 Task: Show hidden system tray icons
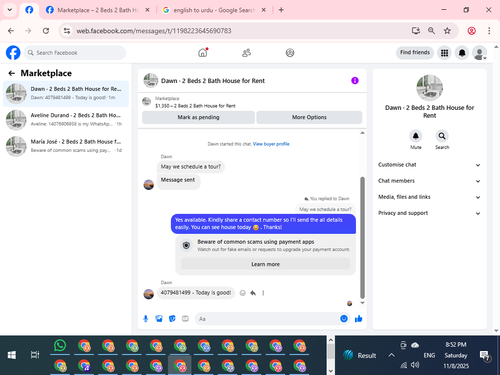391,355
